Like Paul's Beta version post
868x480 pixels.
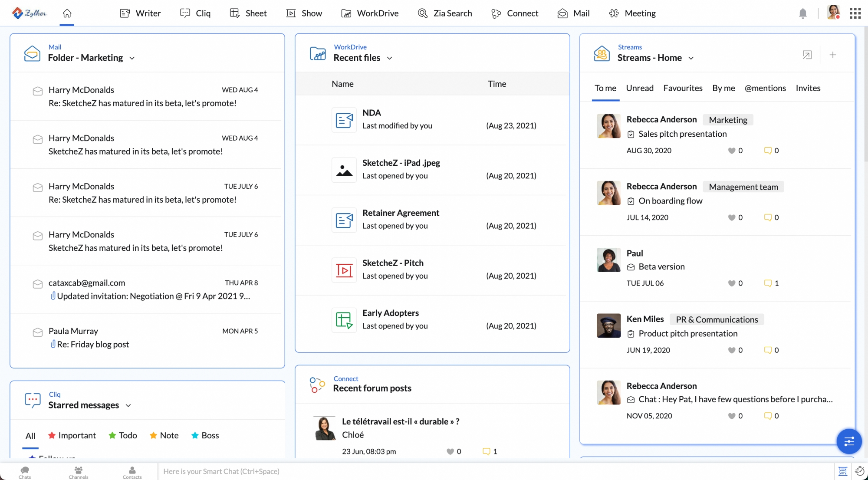pos(731,283)
